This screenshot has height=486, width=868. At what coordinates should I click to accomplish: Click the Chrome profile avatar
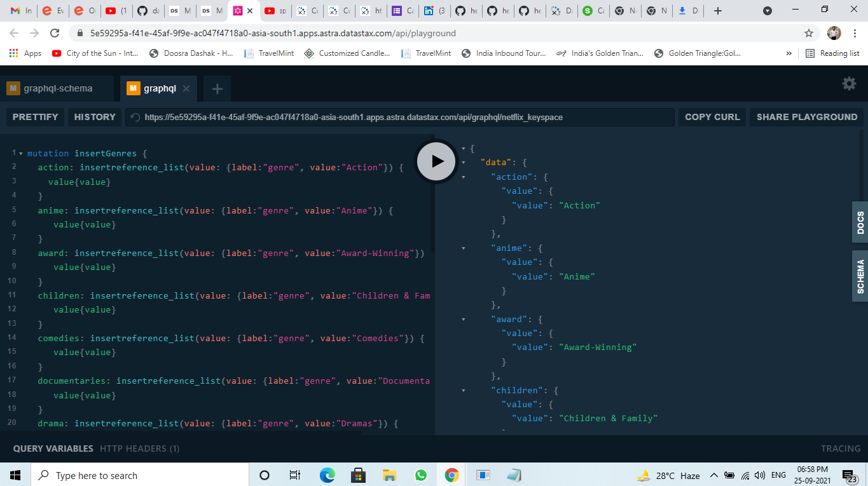tap(833, 33)
